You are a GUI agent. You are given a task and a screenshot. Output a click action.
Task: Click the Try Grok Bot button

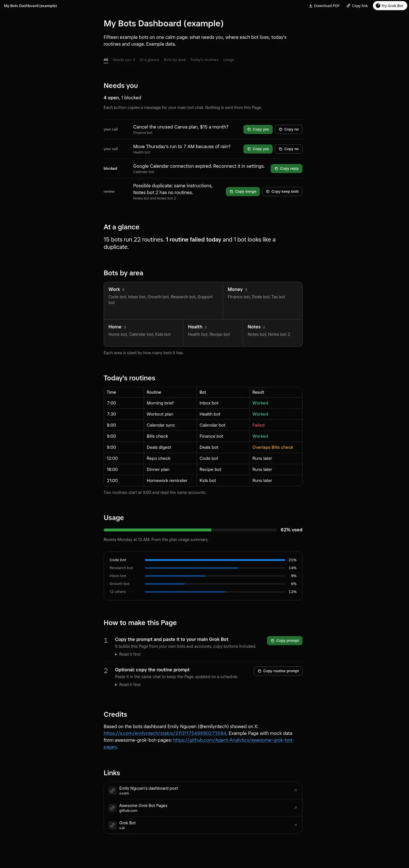click(x=390, y=6)
